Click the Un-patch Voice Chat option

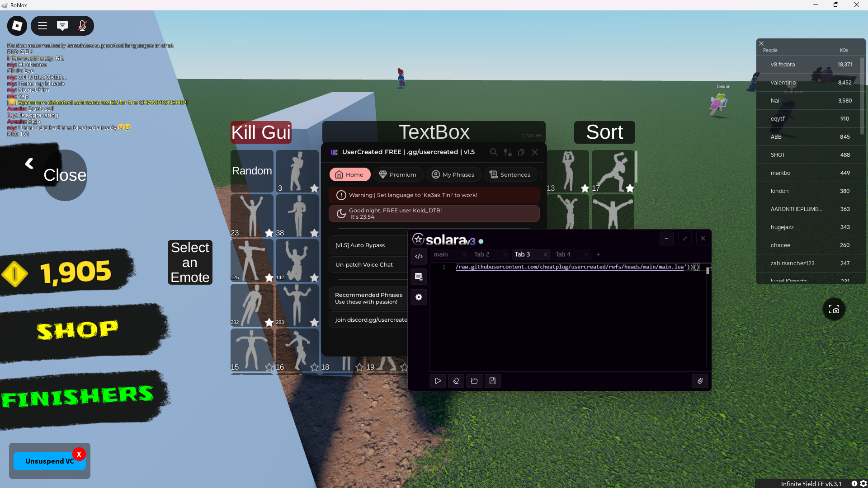pos(364,265)
